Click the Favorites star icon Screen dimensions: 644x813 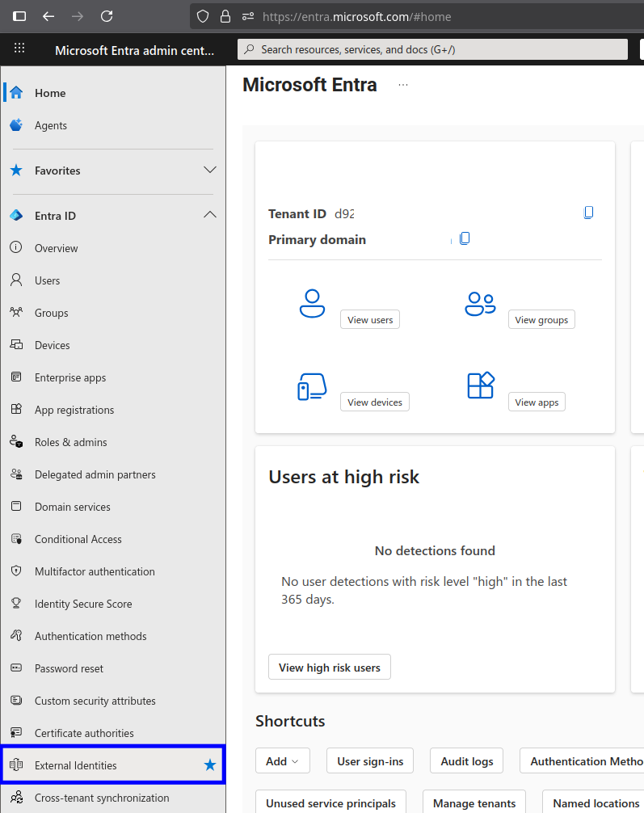[17, 170]
